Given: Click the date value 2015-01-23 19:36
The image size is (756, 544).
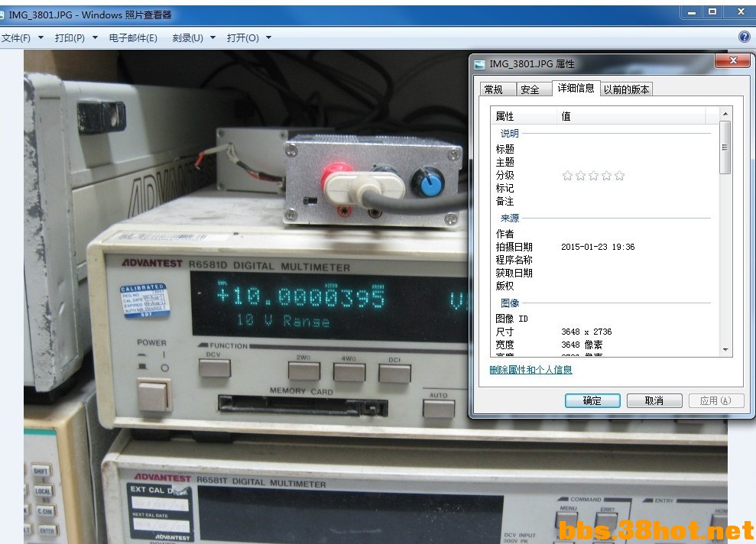Looking at the screenshot, I should pyautogui.click(x=598, y=247).
